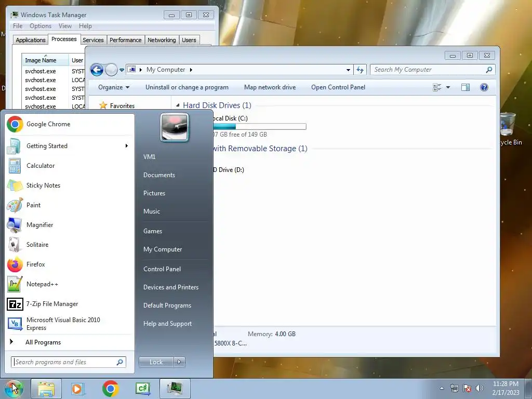Open Getting Started from Start menu
This screenshot has width=532, height=399.
[69, 146]
